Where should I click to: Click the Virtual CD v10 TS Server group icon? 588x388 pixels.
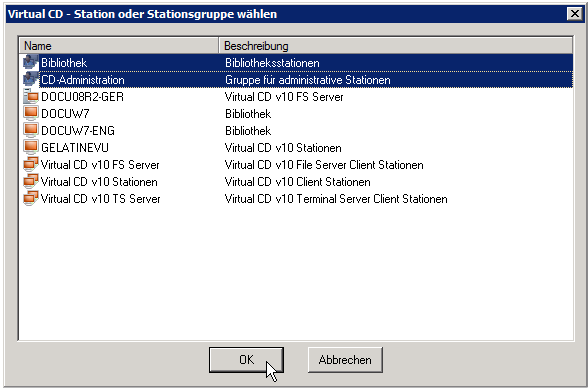[x=31, y=198]
